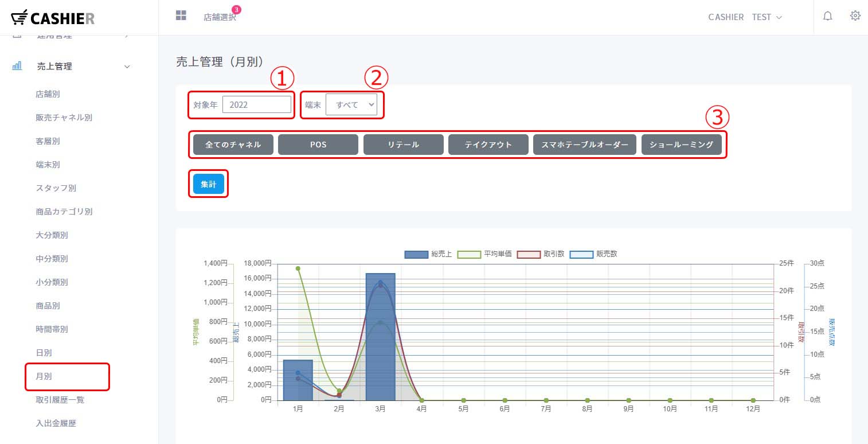Screen dimensions: 868x444
Task: Open the 端末 すべて dropdown
Action: coord(351,104)
